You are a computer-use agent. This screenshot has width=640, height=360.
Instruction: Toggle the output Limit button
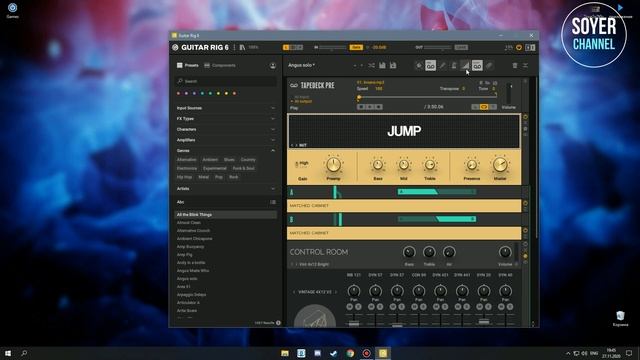[x=461, y=47]
